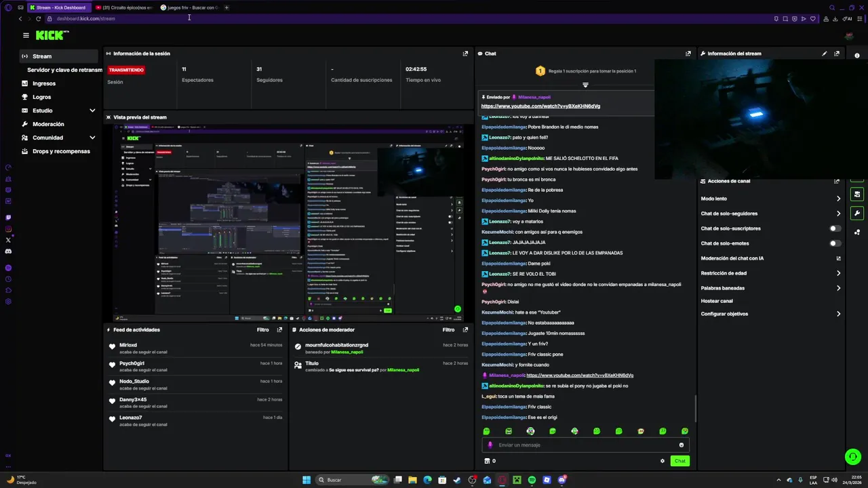Open Drops y recompensas in the sidebar

[x=60, y=151]
